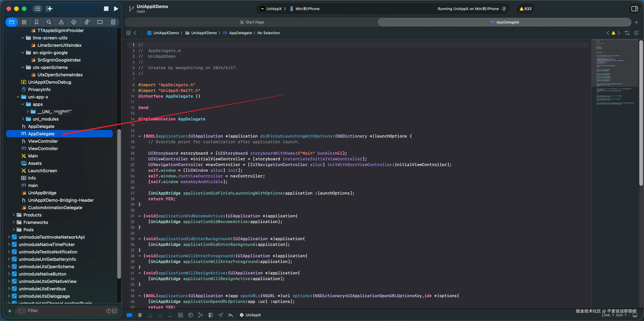The height and width of the screenshot is (321, 644).
Task: Click Simulate Location arrow icon
Action: click(x=221, y=315)
